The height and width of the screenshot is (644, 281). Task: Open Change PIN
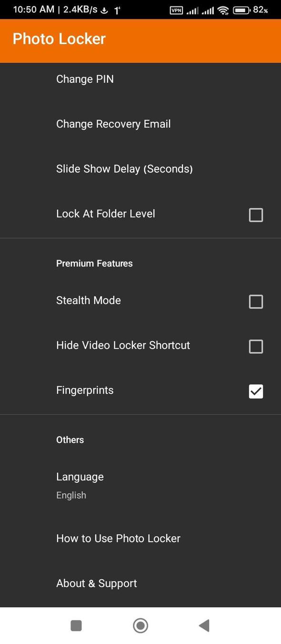[x=85, y=79]
